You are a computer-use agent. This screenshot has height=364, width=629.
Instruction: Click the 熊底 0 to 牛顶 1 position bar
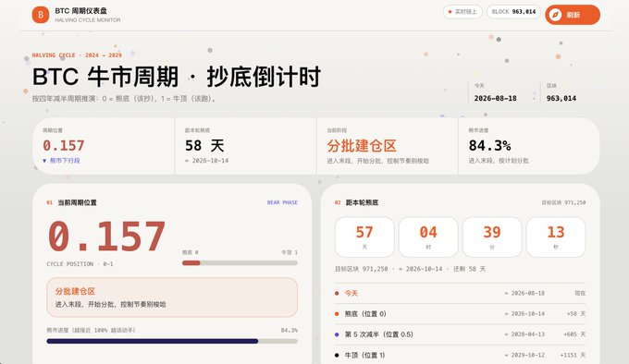[x=240, y=263]
